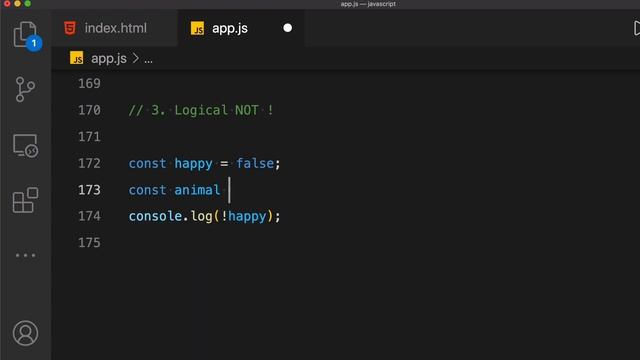Click the comment '// 3. Logical NOT !'
The width and height of the screenshot is (640, 360).
(x=201, y=110)
